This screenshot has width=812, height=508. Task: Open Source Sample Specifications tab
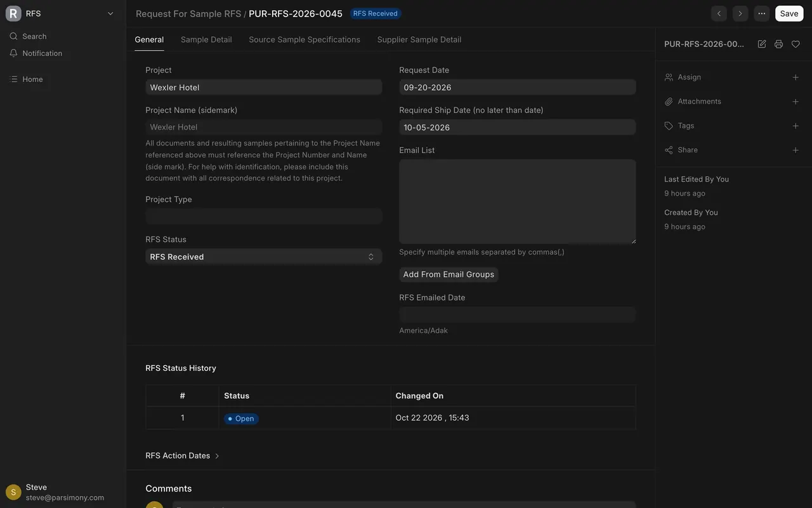pyautogui.click(x=304, y=39)
